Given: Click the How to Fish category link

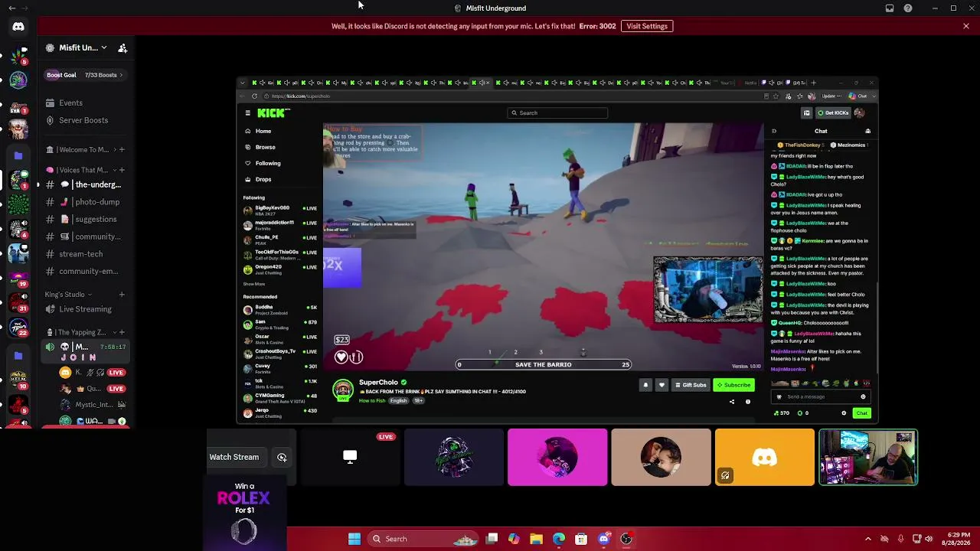Looking at the screenshot, I should tap(372, 400).
